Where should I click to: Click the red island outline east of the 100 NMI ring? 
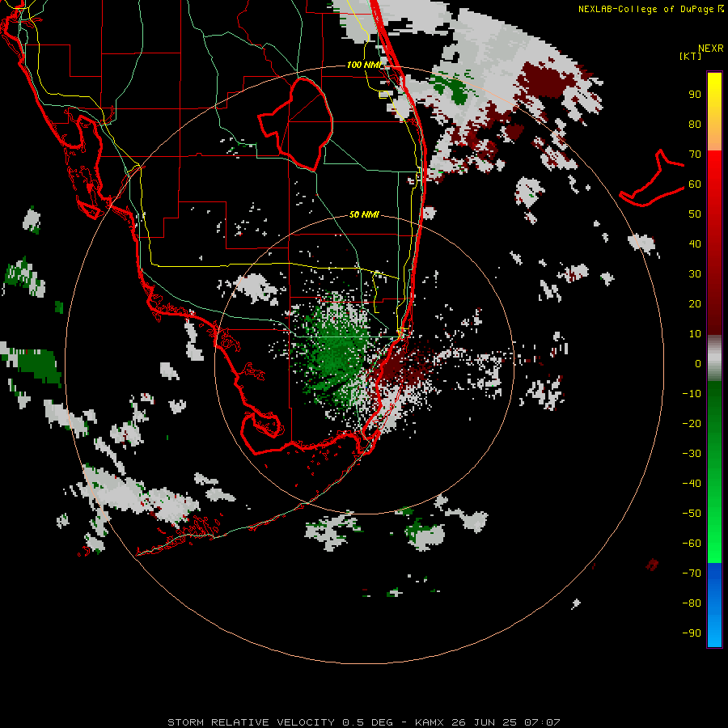point(652,179)
